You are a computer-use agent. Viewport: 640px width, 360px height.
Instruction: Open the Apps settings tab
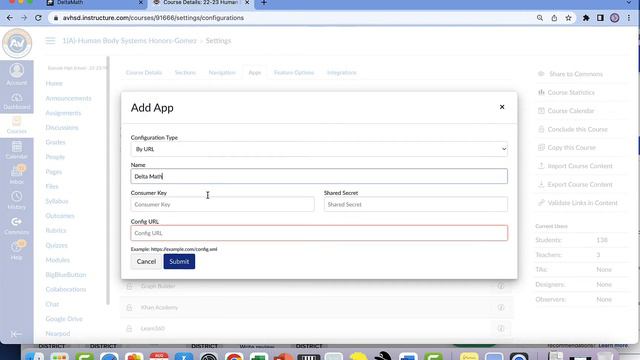tap(255, 73)
